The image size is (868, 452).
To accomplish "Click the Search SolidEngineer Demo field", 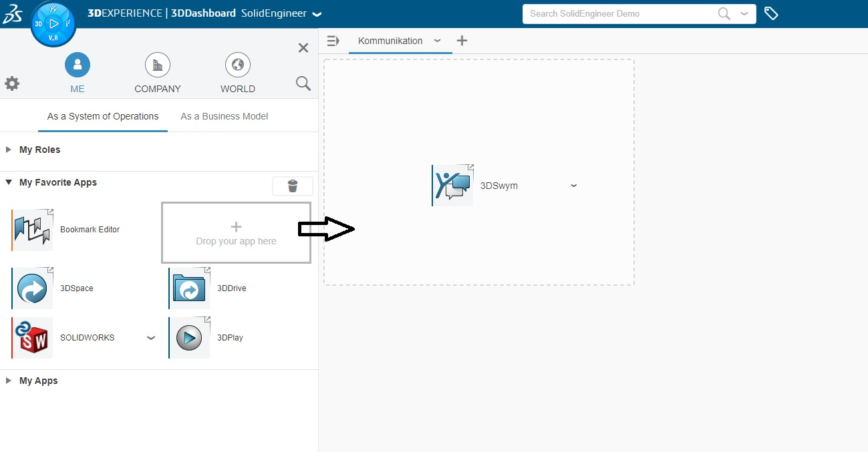I will (x=621, y=14).
